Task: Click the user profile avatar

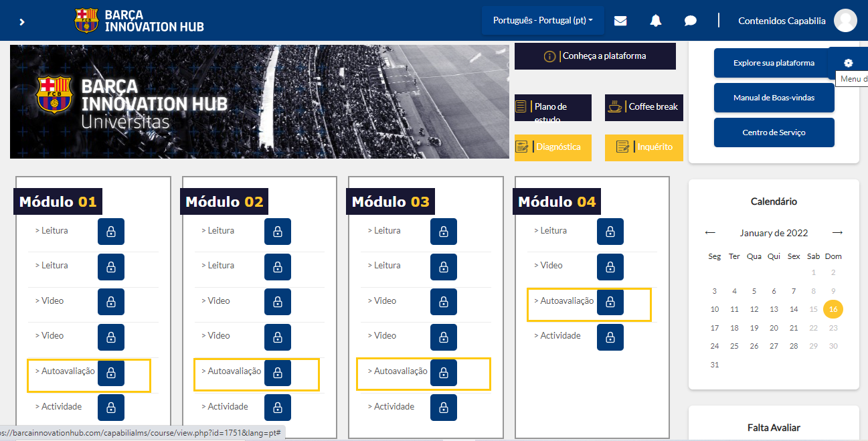Action: 846,21
